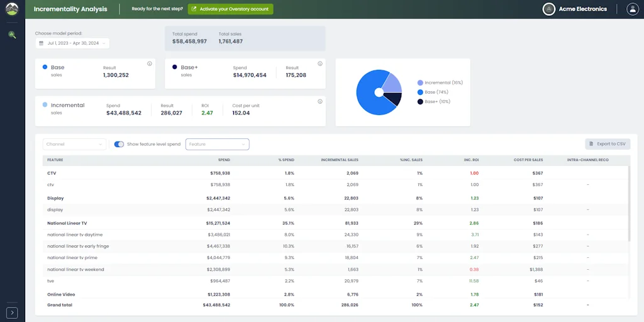Click Export to CSV button
This screenshot has height=322, width=644.
click(607, 144)
